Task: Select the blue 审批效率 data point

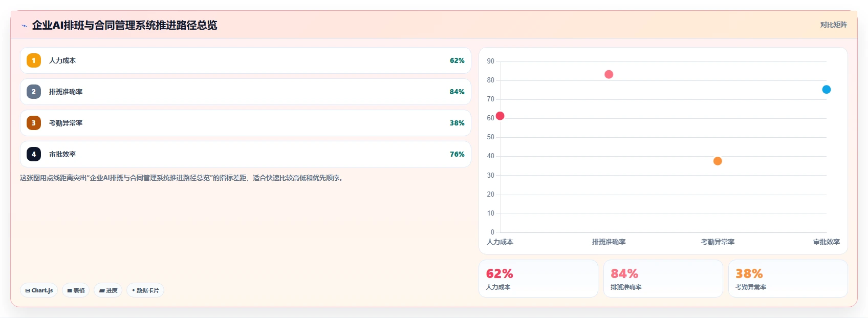Action: tap(826, 90)
